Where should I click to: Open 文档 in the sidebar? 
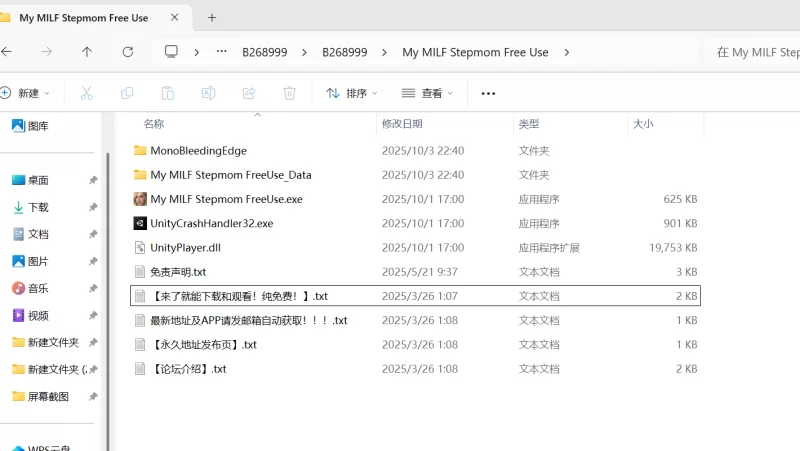pos(30,234)
